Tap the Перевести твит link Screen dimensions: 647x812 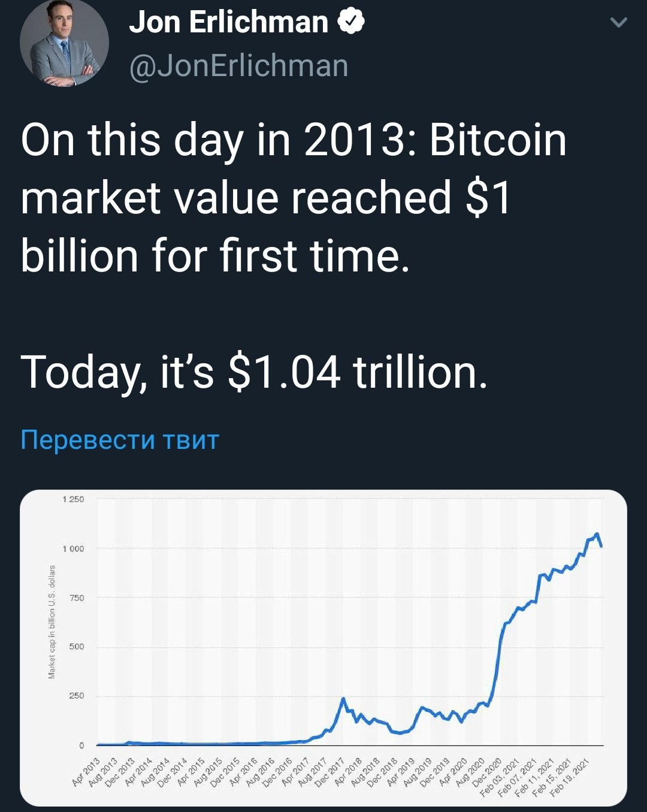(x=120, y=439)
